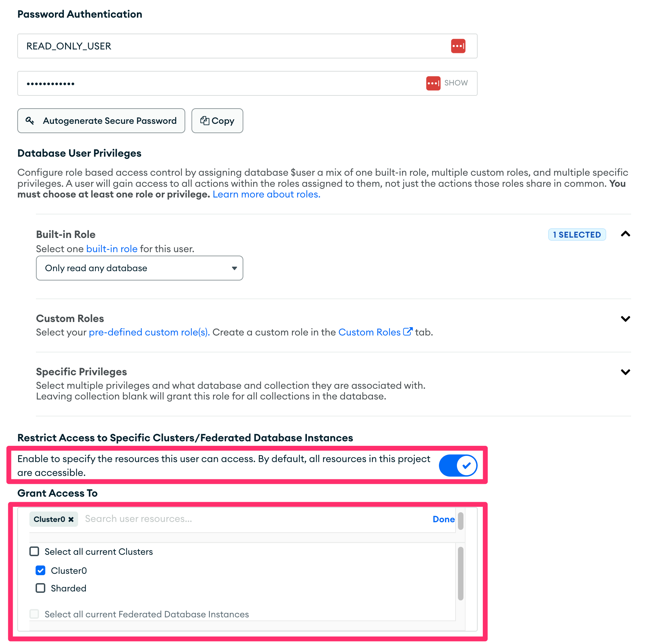Open the Only read any database dropdown
This screenshot has width=647, height=644.
pos(139,268)
